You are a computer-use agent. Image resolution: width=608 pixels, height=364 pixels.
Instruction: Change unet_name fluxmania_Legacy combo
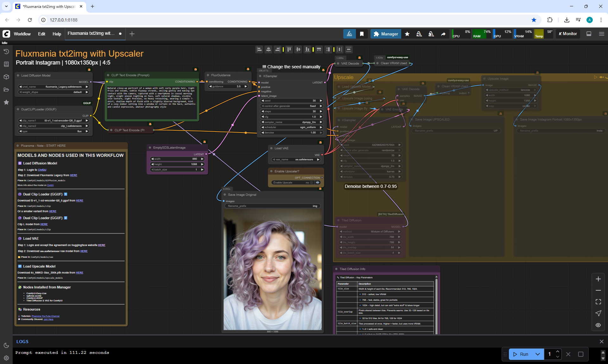pos(54,87)
